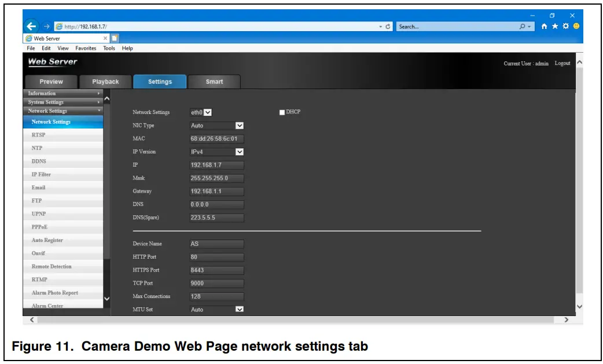Open the View menu
Image resolution: width=603 pixels, height=364 pixels.
(x=63, y=48)
